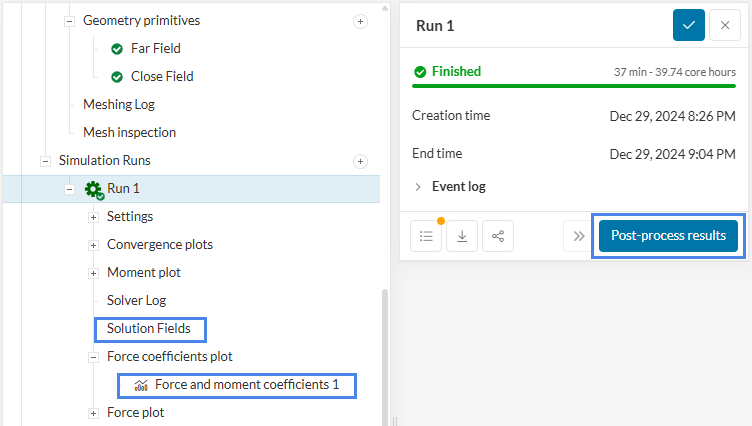Viewport: 752px width, 426px height.
Task: Click the download results icon
Action: pos(462,237)
